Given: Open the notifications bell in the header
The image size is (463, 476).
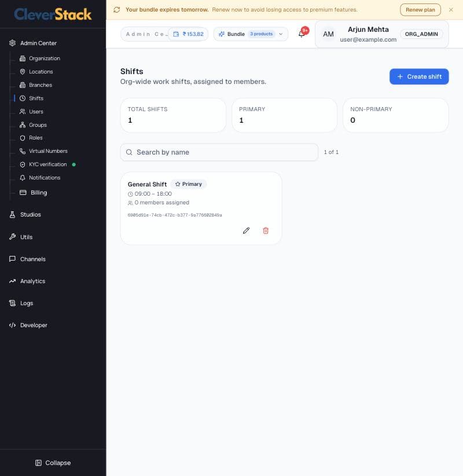Looking at the screenshot, I should coord(302,34).
